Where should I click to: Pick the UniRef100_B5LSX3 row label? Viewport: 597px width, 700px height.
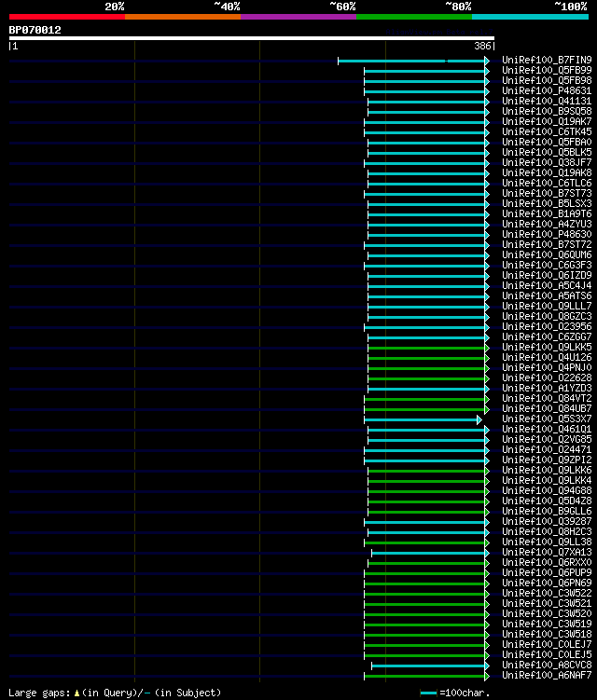coord(547,203)
